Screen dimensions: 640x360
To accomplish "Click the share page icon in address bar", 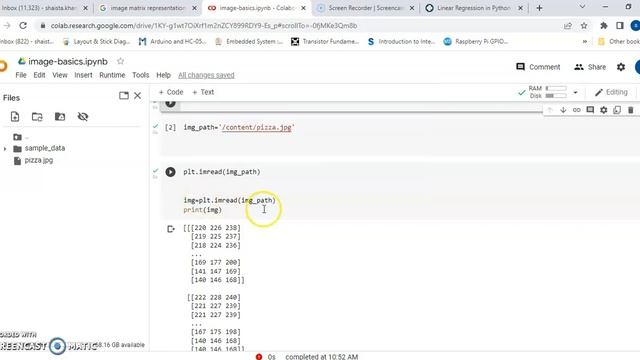I will coord(568,26).
